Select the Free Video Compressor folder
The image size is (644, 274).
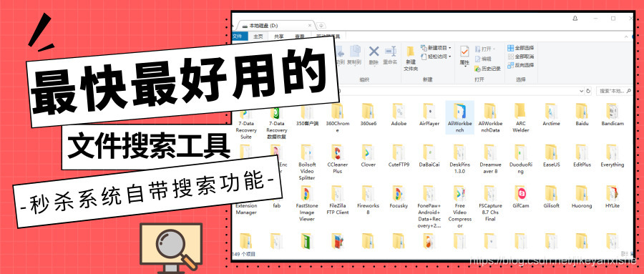(459, 206)
